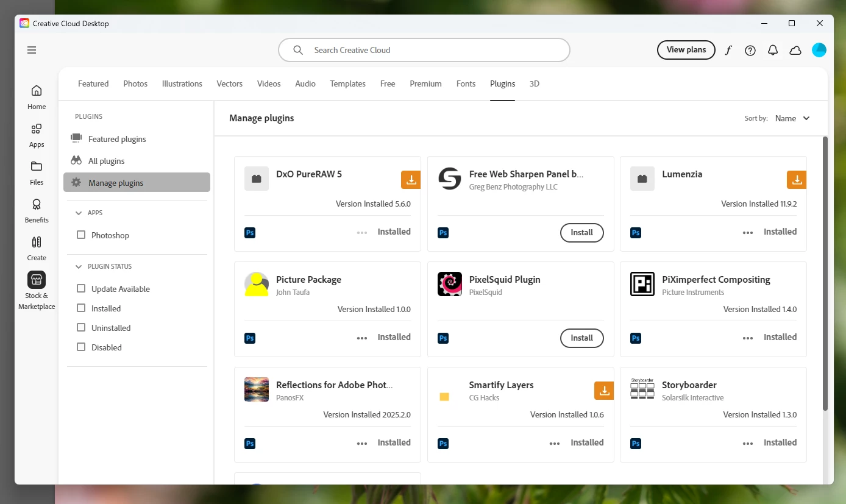Switch to the Illustrations tab
This screenshot has height=504, width=846.
(x=182, y=83)
